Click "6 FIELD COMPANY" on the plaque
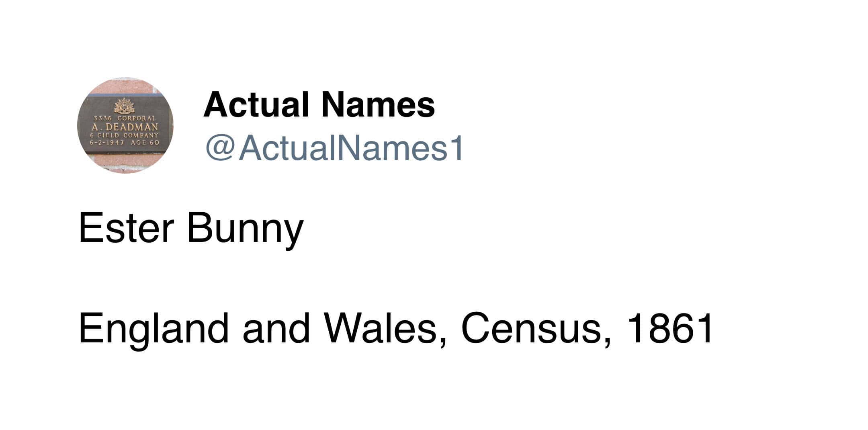 click(125, 135)
